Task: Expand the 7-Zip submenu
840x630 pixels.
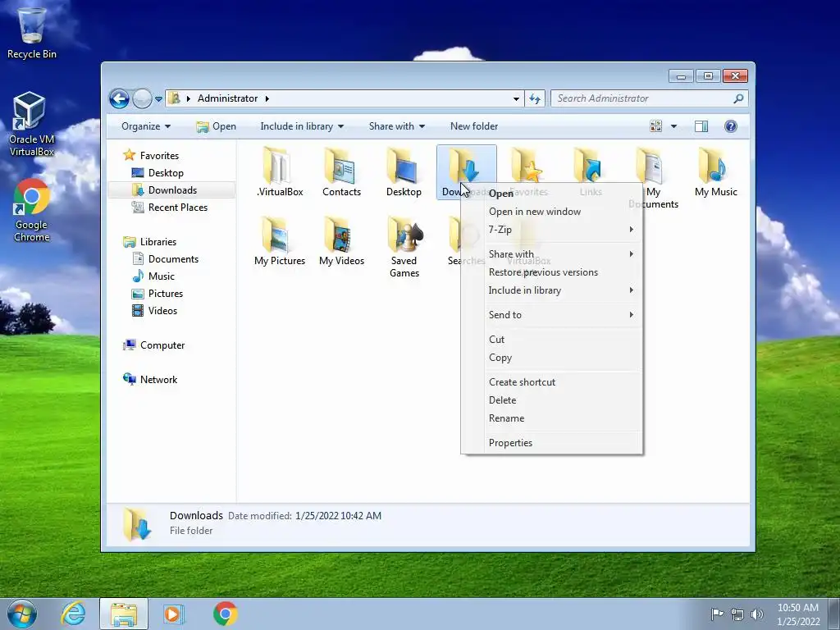Action: (552, 230)
